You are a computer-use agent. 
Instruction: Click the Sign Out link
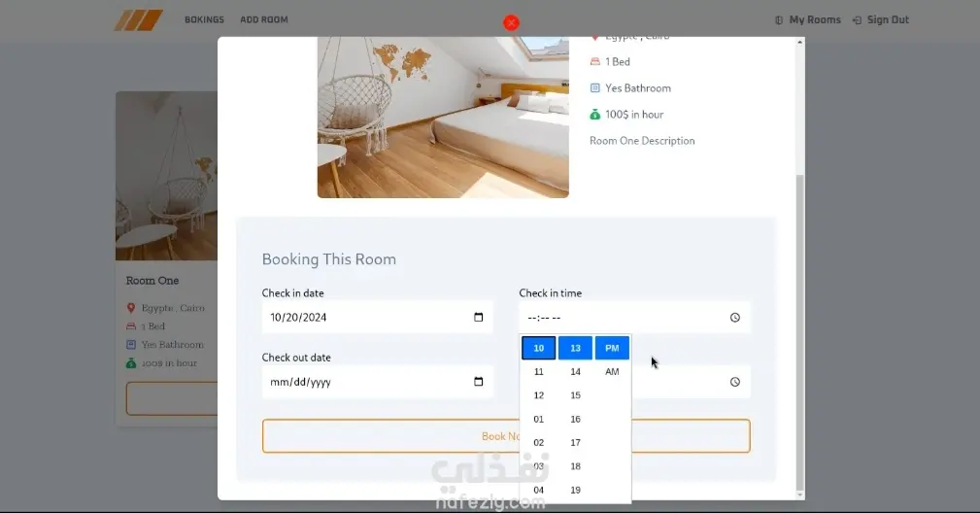[x=888, y=20]
